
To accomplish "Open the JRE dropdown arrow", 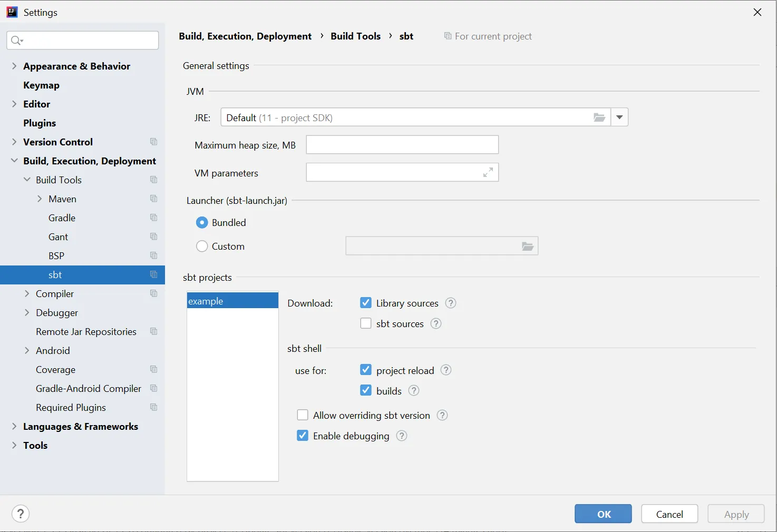I will click(620, 117).
